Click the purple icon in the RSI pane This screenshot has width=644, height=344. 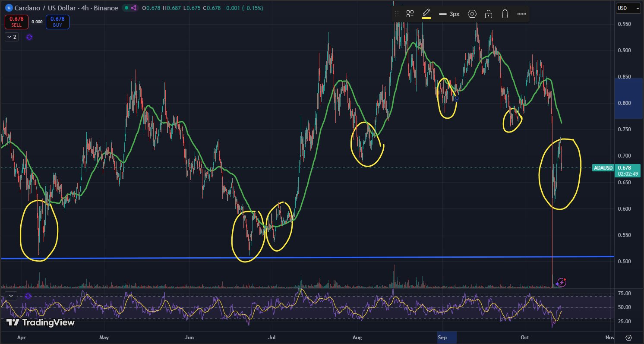tap(28, 296)
